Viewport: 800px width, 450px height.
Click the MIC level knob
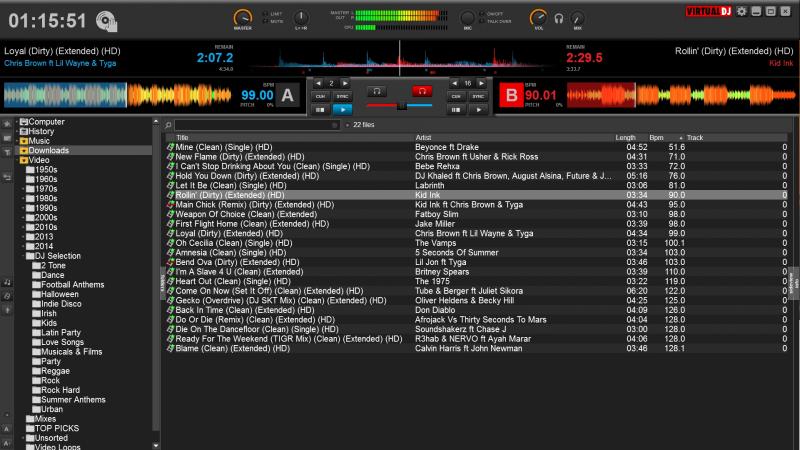click(467, 18)
